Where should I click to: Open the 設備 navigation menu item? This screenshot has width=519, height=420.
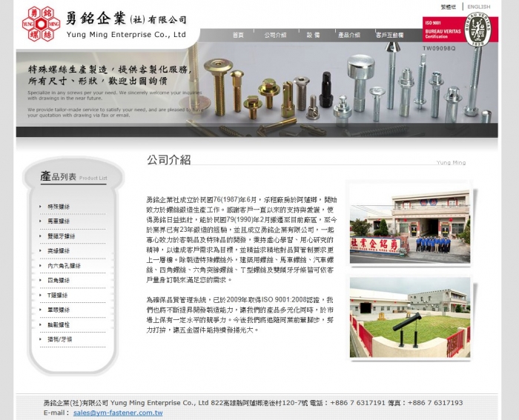click(x=313, y=35)
